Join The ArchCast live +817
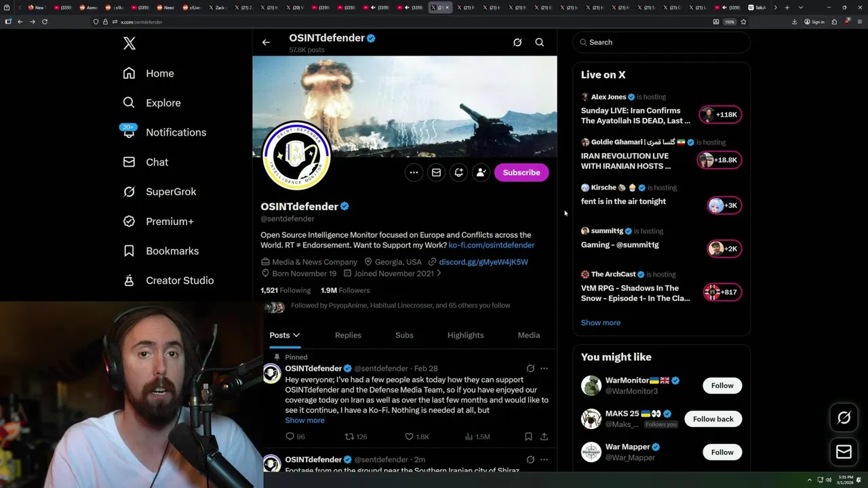Viewport: 868px width, 488px height. (722, 292)
